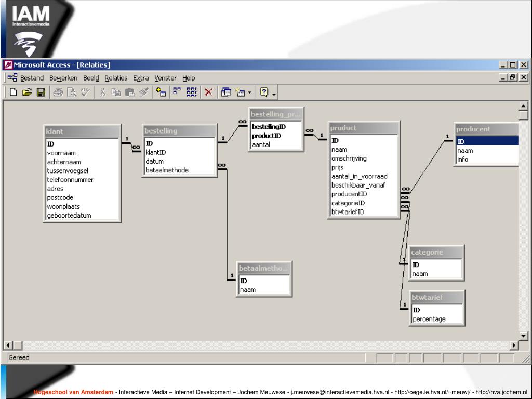Select betaalmethode field in bestelling table
Viewport: 532px width, 399px height.
click(180, 170)
